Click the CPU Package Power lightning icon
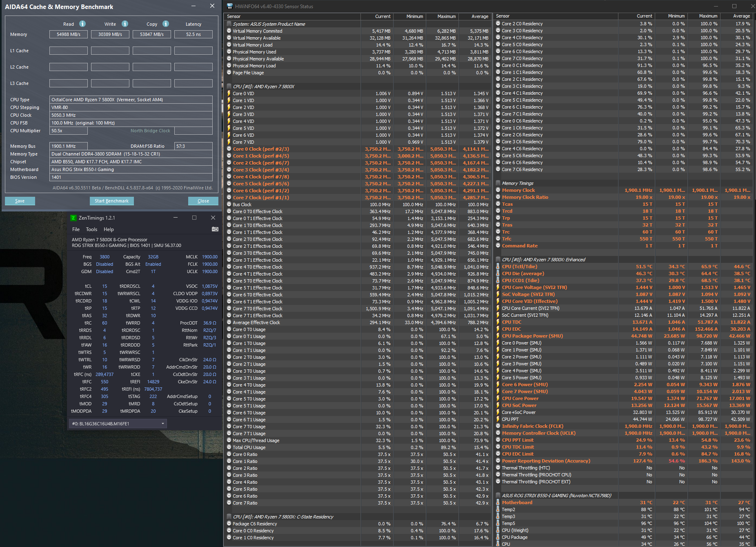The image size is (756, 547). [498, 336]
